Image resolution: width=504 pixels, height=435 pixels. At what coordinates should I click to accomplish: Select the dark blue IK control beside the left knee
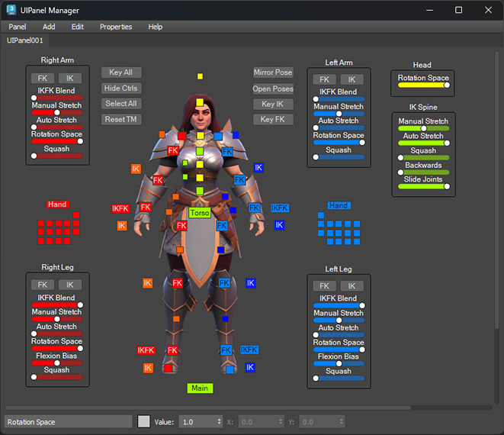[251, 283]
